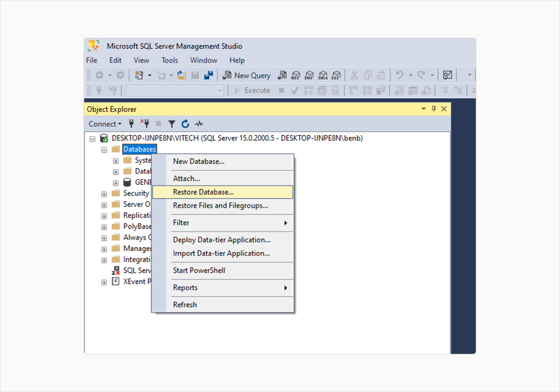The image size is (560, 392).
Task: Open the available databases combo box
Action: 175,91
